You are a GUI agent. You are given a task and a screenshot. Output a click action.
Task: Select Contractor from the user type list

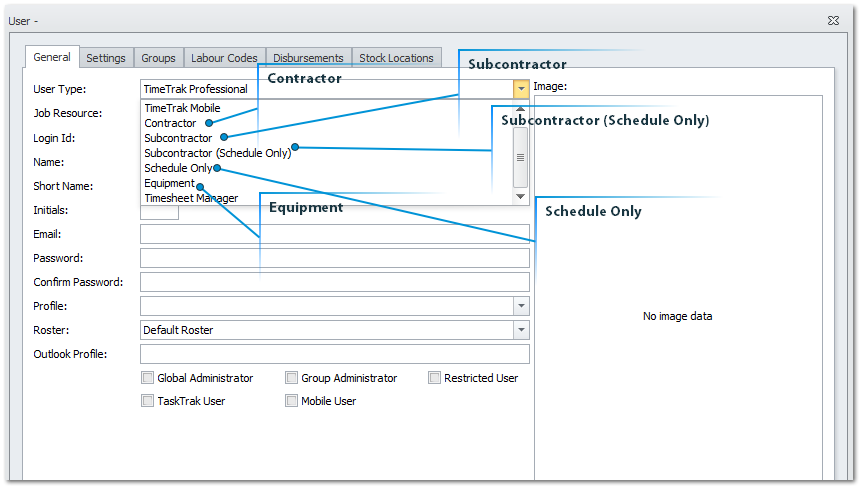tap(170, 123)
